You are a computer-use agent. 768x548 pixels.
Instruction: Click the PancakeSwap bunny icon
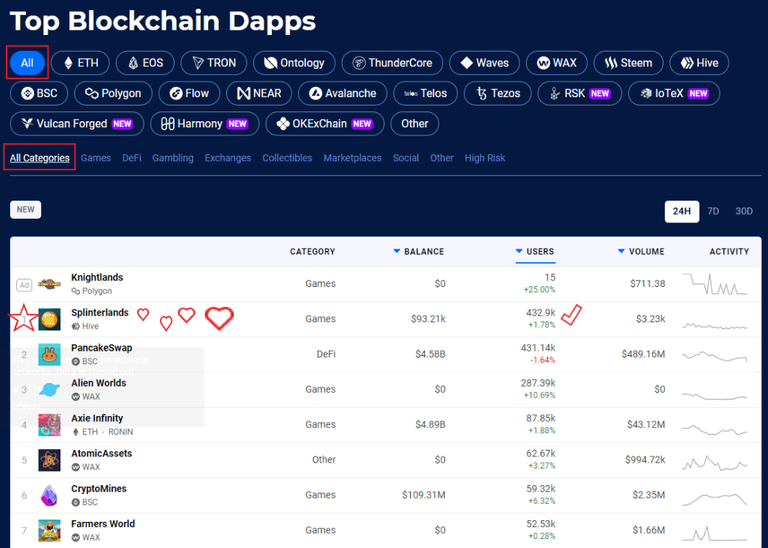click(x=49, y=354)
